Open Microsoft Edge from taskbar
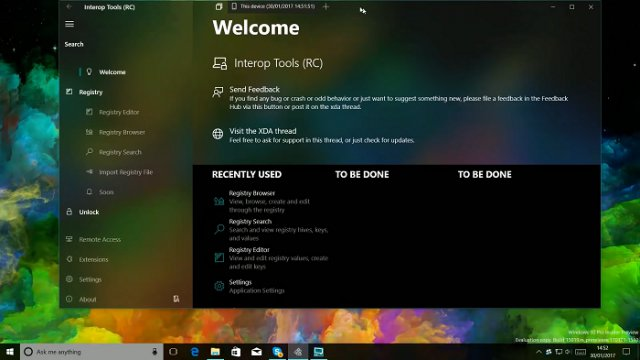 click(195, 352)
